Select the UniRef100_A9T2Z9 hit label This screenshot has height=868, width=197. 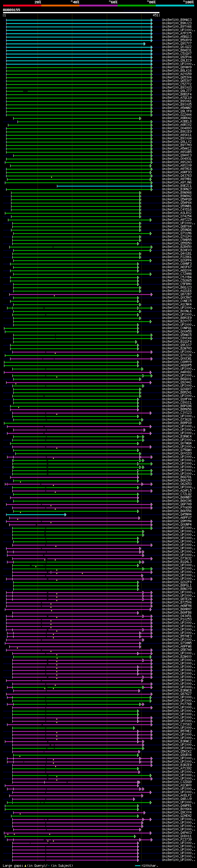177,220
